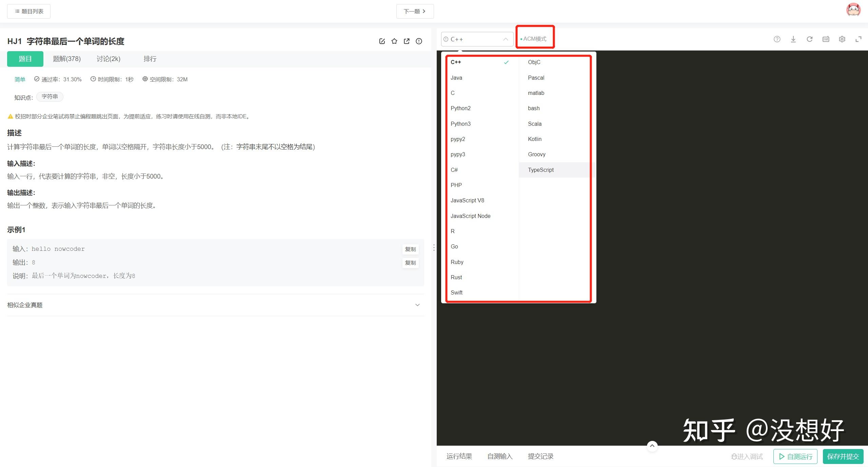Screen dimensions: 868x467
Task: Open the 讨论(2k) tab
Action: point(108,59)
